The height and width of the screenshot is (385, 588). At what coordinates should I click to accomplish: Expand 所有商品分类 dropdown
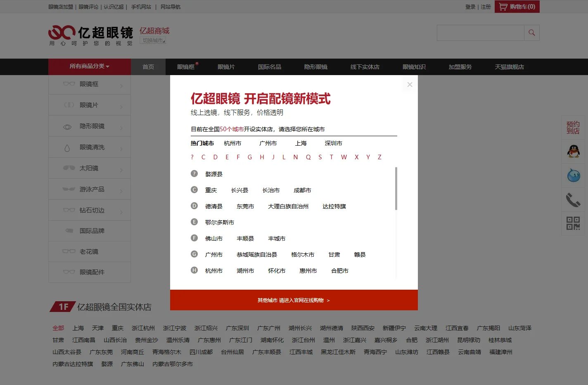coord(90,66)
